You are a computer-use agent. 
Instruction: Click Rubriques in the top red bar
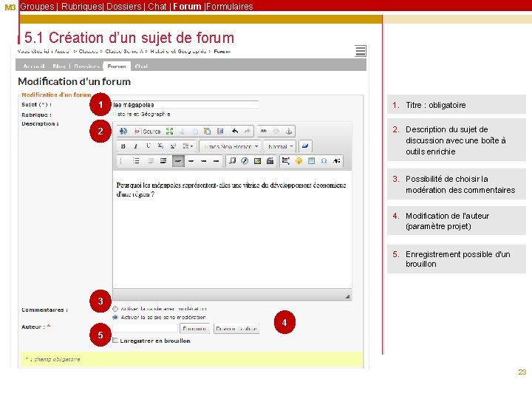click(82, 6)
